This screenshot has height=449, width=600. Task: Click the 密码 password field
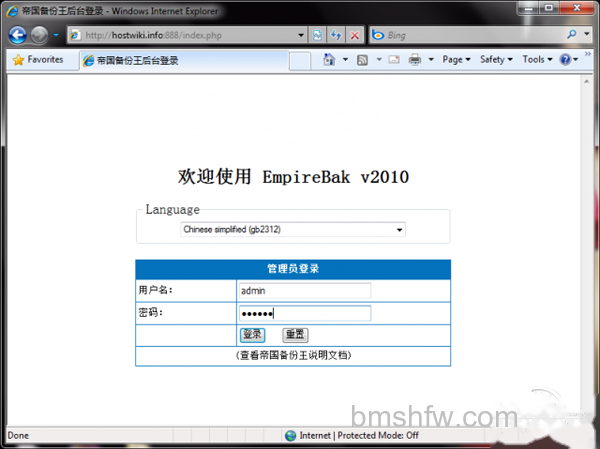pyautogui.click(x=305, y=313)
